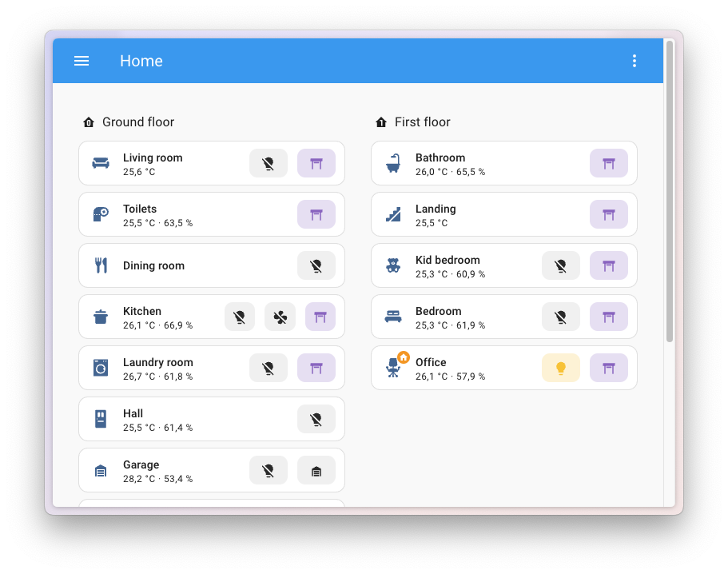Viewport: 728px width, 574px height.
Task: Open the Laundry room shutter control
Action: click(x=316, y=368)
